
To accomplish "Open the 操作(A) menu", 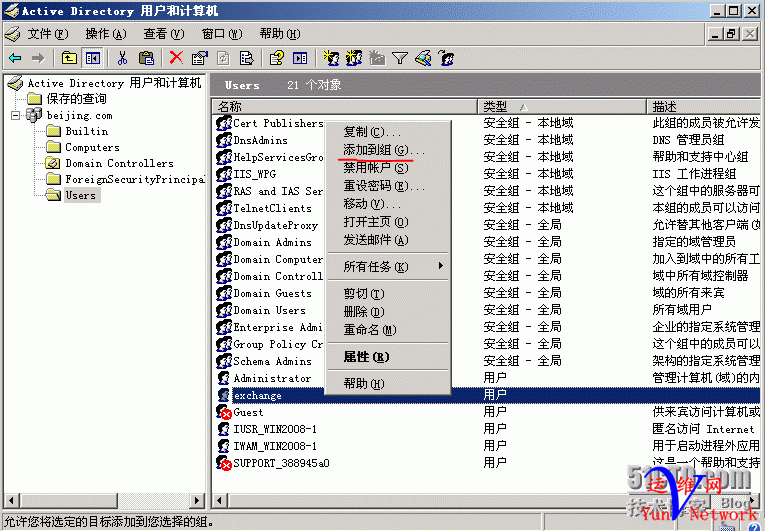I will 106,34.
